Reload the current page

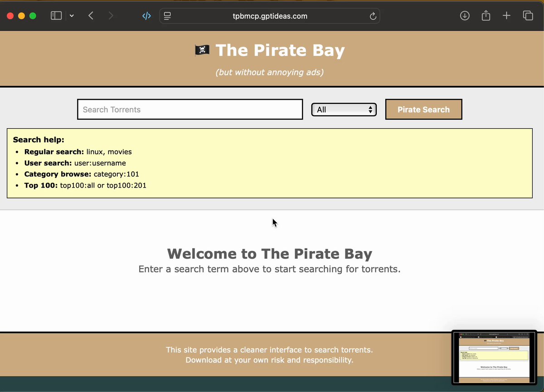373,16
